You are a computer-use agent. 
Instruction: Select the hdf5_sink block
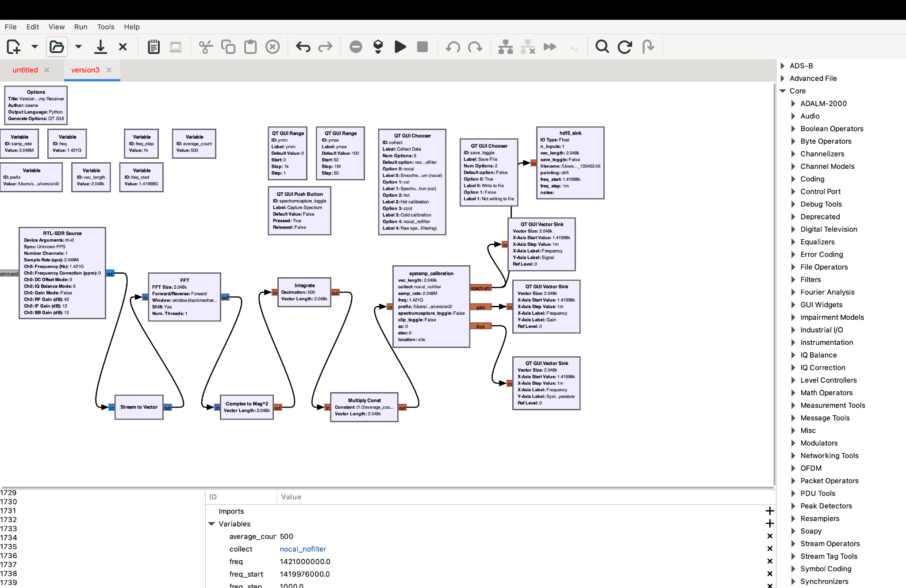570,163
